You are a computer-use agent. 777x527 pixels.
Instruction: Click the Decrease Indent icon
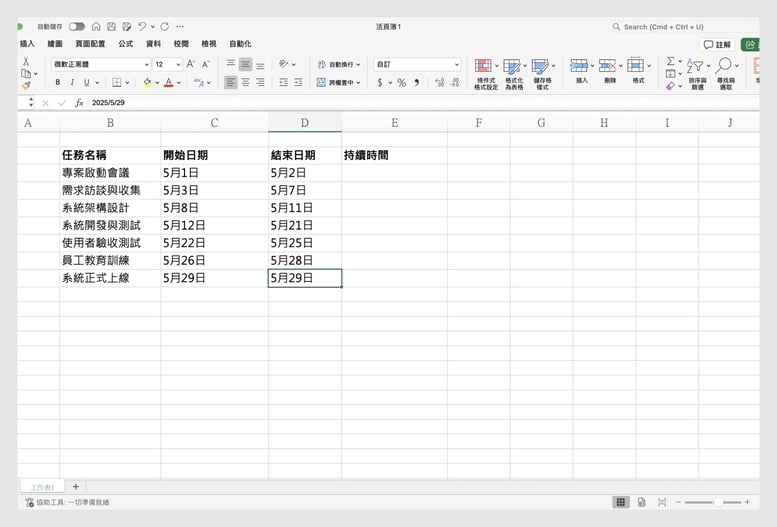click(283, 82)
